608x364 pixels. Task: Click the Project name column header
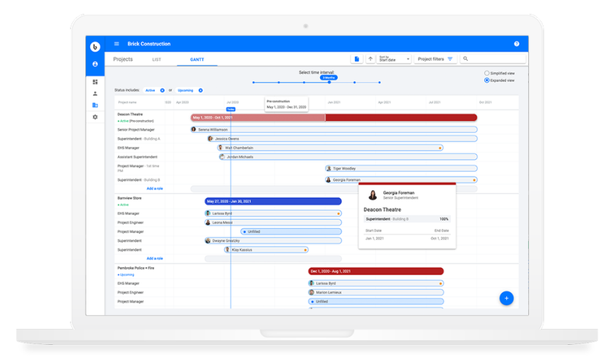coord(127,102)
